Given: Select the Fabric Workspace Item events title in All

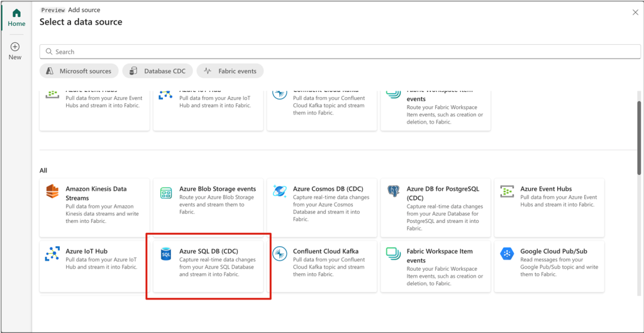Looking at the screenshot, I should tap(440, 256).
